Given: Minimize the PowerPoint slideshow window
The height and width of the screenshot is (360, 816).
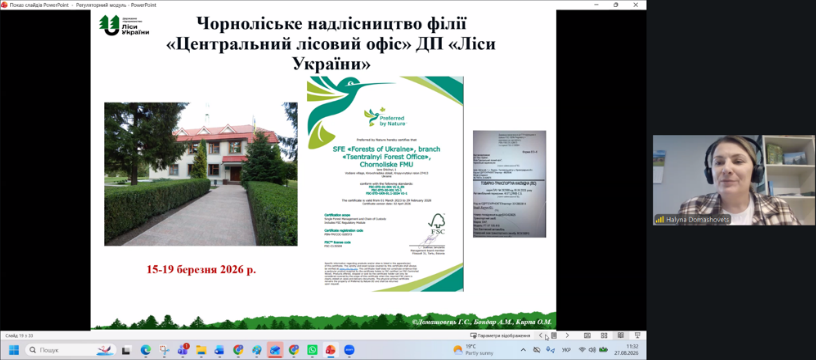Looking at the screenshot, I should point(597,5).
